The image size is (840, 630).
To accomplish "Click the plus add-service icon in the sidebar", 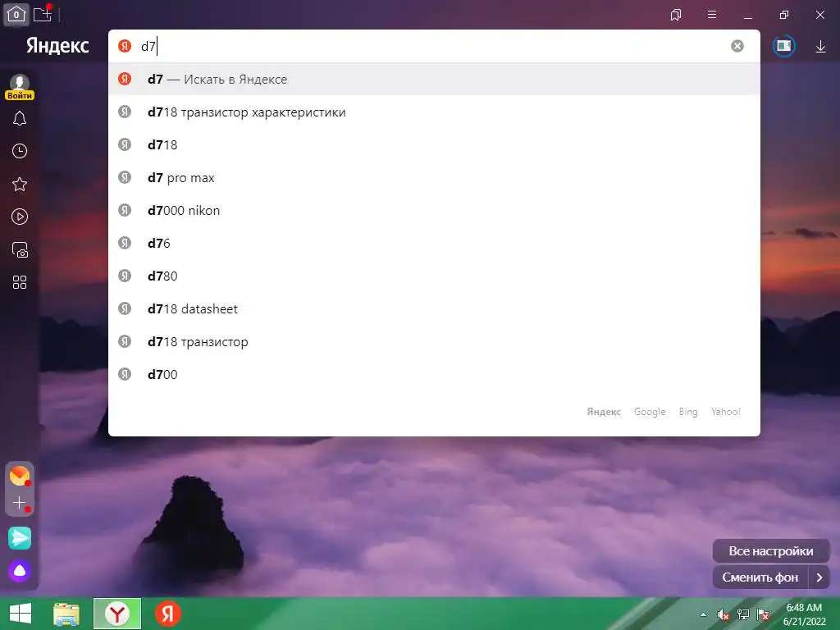I will click(x=20, y=503).
